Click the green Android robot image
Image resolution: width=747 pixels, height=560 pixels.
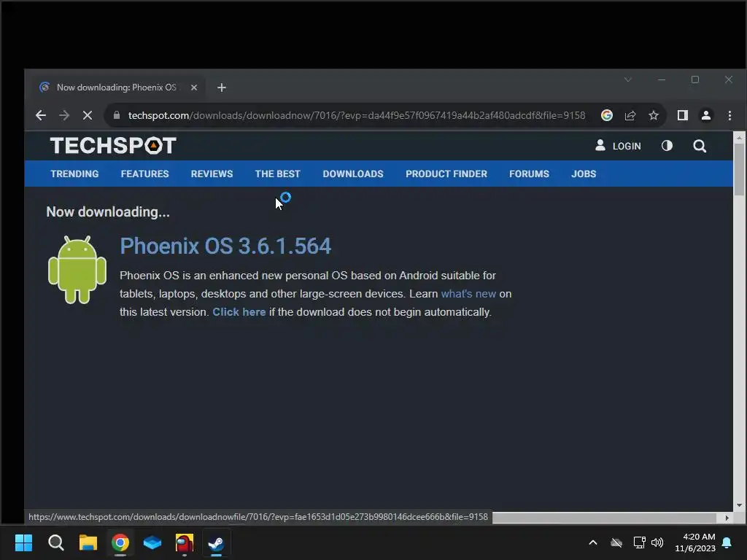[x=77, y=270]
